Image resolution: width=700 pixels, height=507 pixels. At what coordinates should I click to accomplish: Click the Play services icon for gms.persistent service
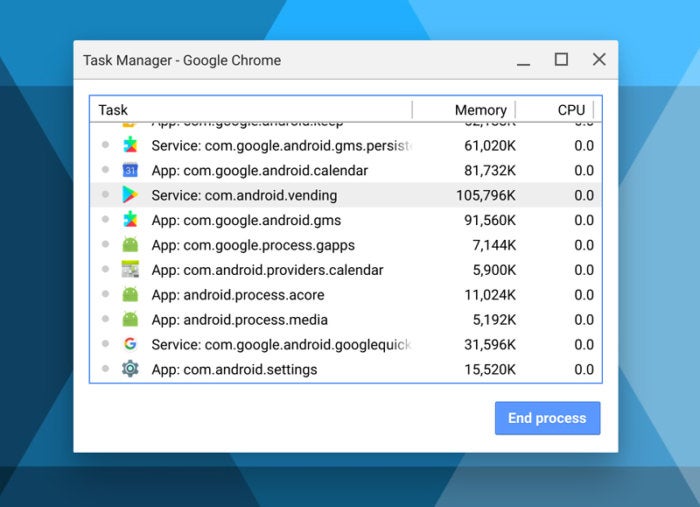pos(130,145)
